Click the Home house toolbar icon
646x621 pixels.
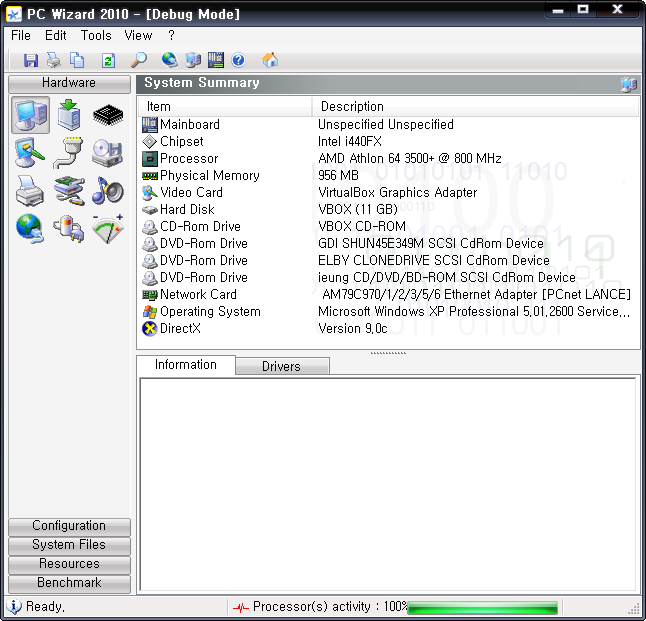(270, 61)
